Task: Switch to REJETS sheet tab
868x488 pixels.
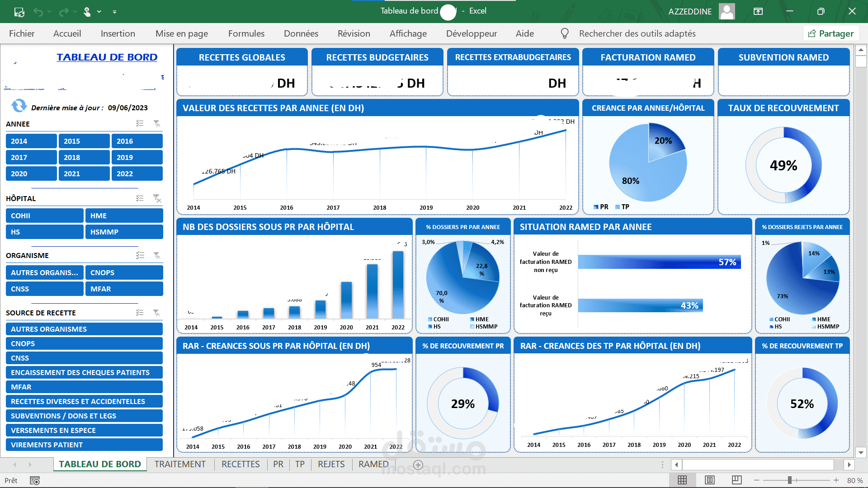Action: pyautogui.click(x=331, y=464)
